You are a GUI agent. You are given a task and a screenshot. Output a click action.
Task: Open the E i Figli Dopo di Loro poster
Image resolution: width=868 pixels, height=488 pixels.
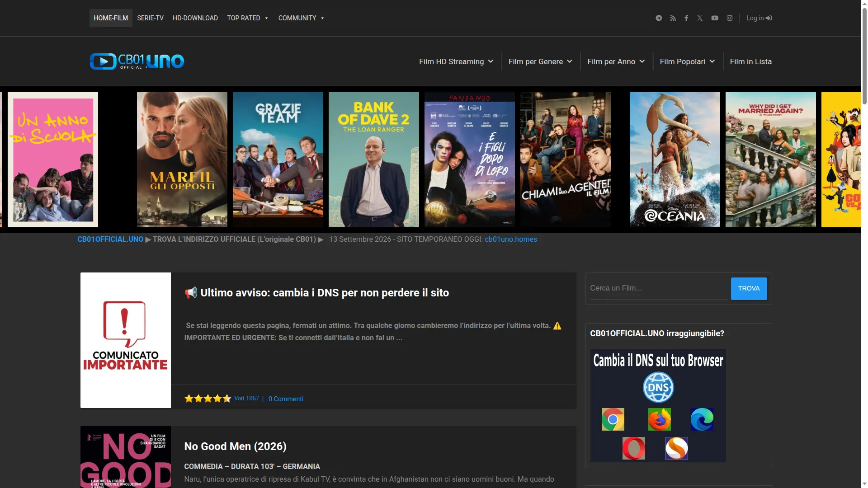pyautogui.click(x=470, y=160)
